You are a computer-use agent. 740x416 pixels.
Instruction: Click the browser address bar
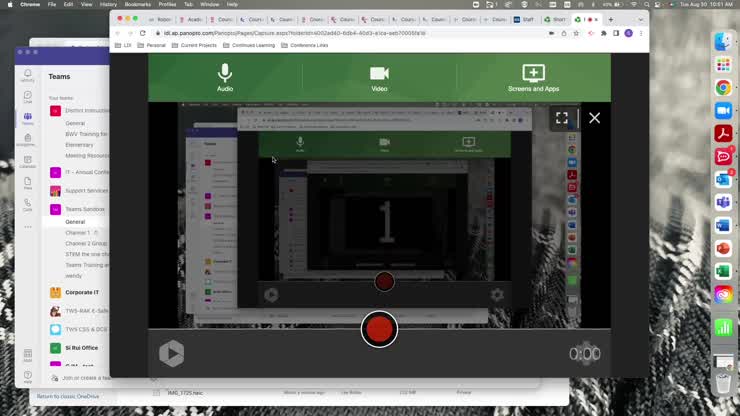click(x=340, y=33)
